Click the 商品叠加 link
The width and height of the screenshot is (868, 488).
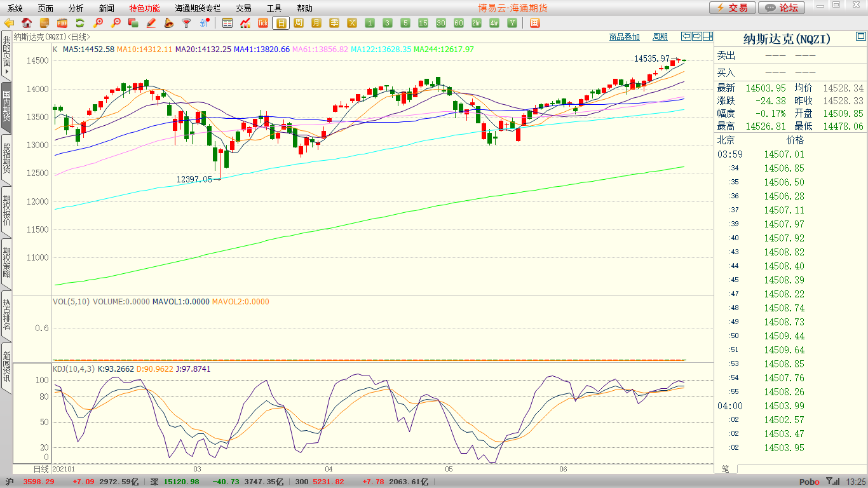click(x=624, y=37)
